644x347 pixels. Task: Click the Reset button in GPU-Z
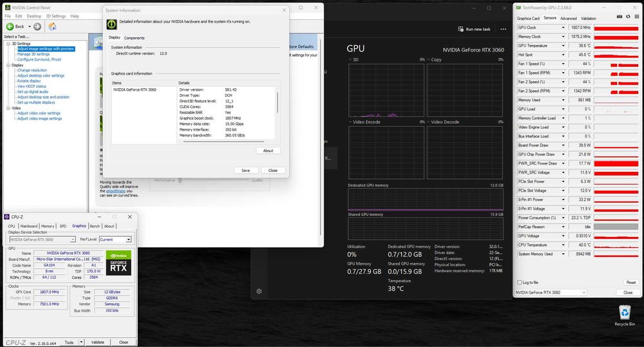tap(631, 283)
